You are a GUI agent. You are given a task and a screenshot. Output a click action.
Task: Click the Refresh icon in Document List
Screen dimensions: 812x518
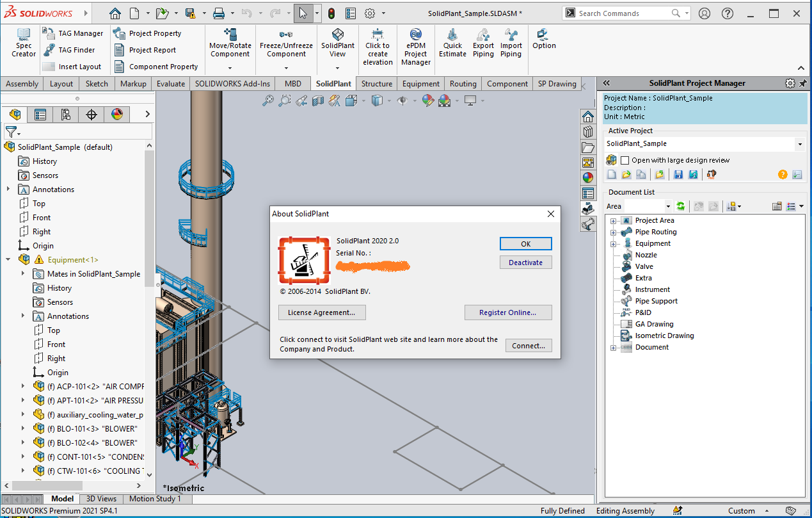[x=681, y=206]
